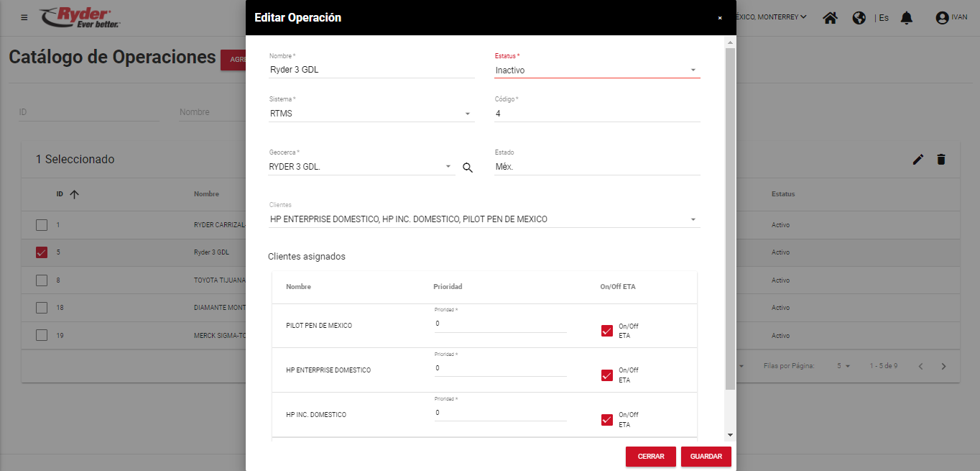The image size is (980, 471).
Task: Open the notifications bell
Action: (907, 17)
